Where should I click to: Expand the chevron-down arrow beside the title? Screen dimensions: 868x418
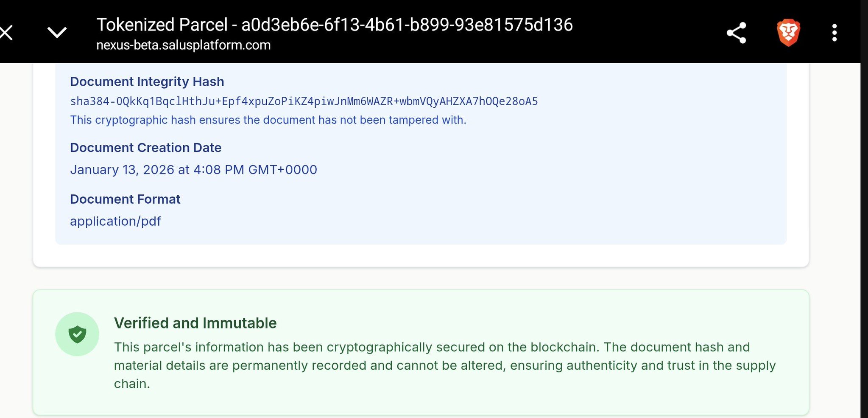(x=57, y=33)
